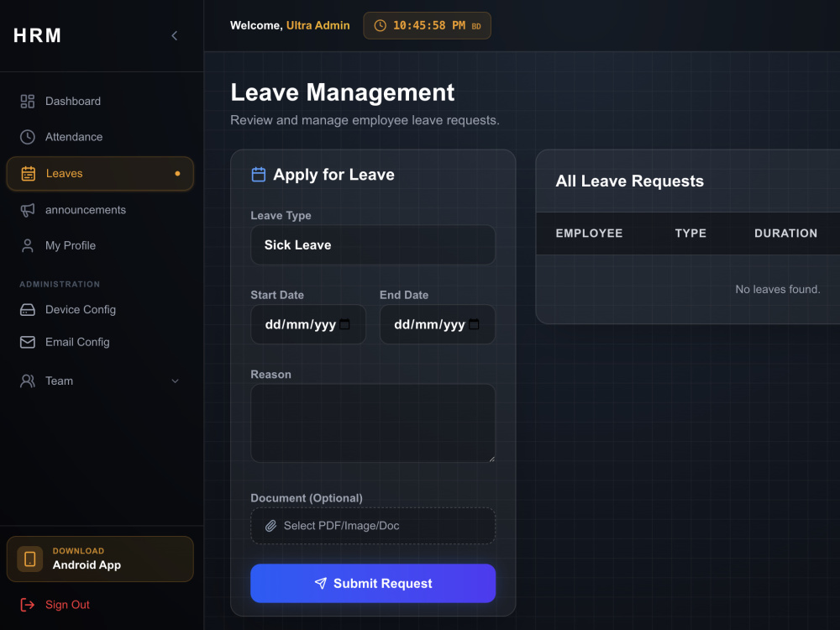
Task: Select the Leaves menu item
Action: click(x=100, y=174)
